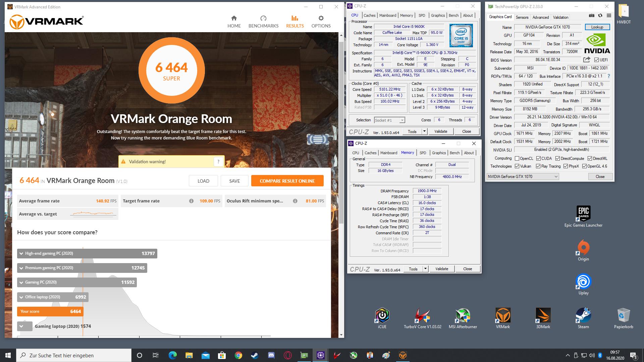Toggle OpenGL 4.6 checkbox

[584, 166]
